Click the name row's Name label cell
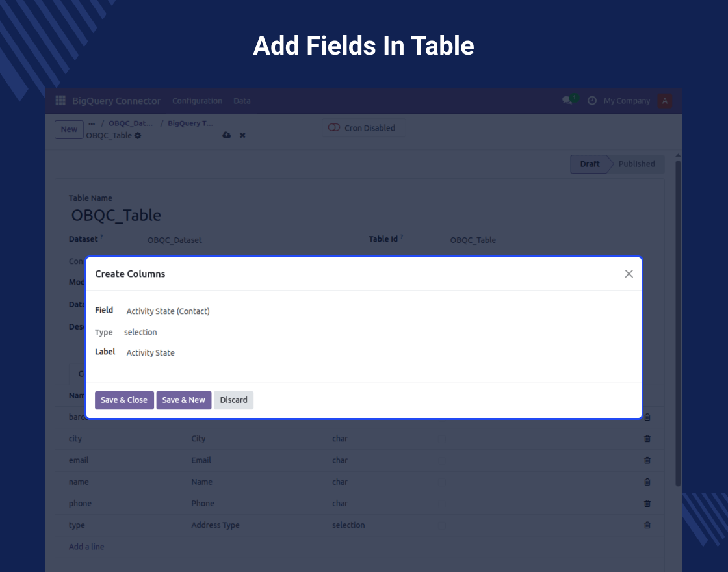The image size is (728, 572). (x=201, y=482)
